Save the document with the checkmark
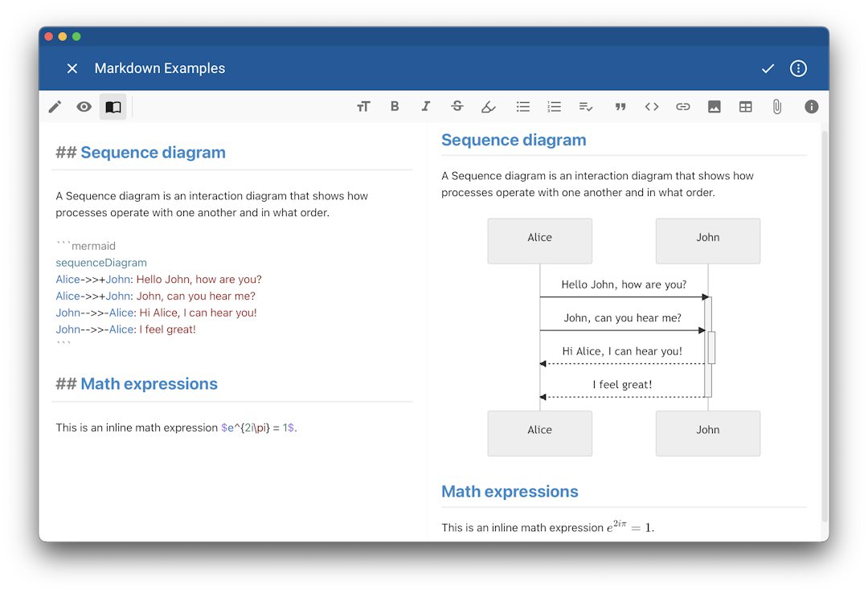This screenshot has width=868, height=593. (x=768, y=68)
